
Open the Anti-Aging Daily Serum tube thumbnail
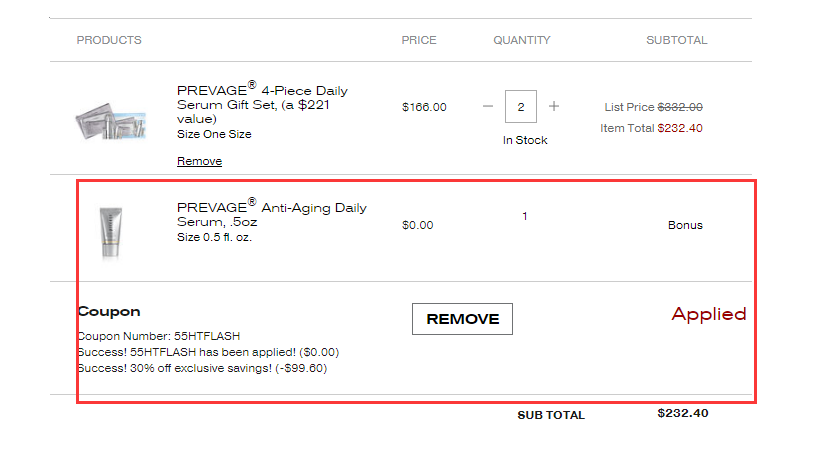[x=111, y=232]
